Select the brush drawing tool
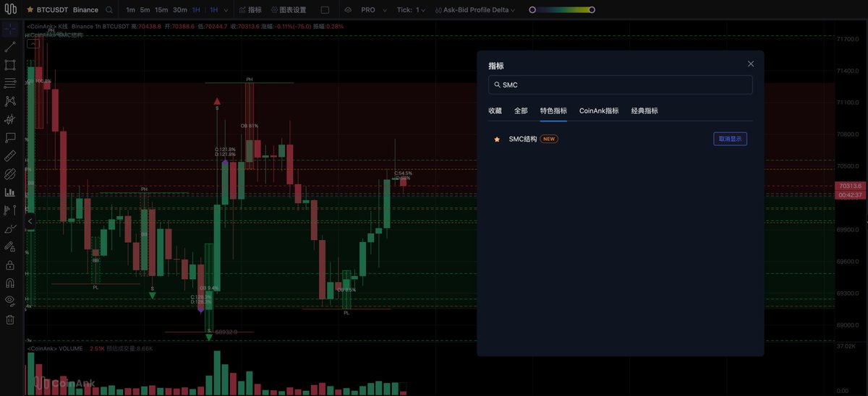This screenshot has width=868, height=396. [10, 228]
